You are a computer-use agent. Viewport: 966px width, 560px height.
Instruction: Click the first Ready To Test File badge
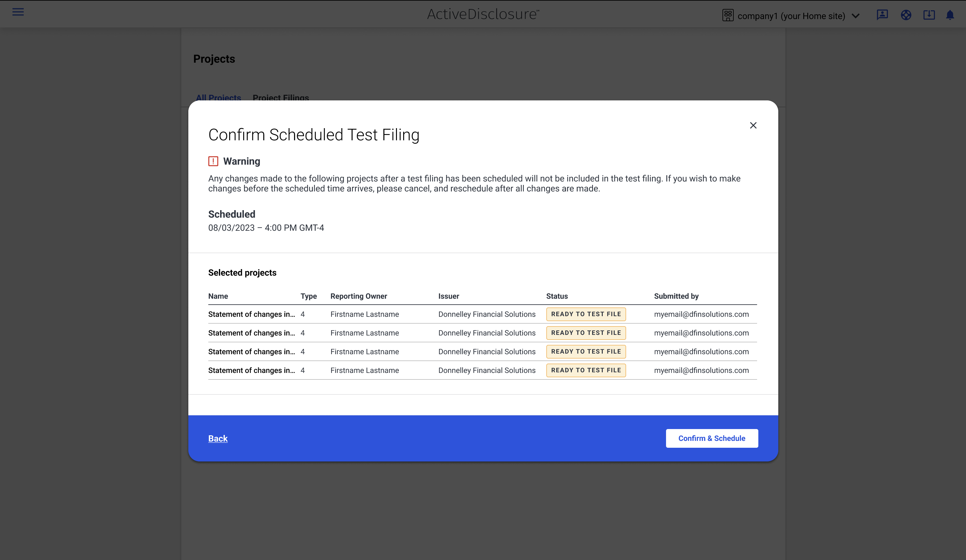(586, 314)
